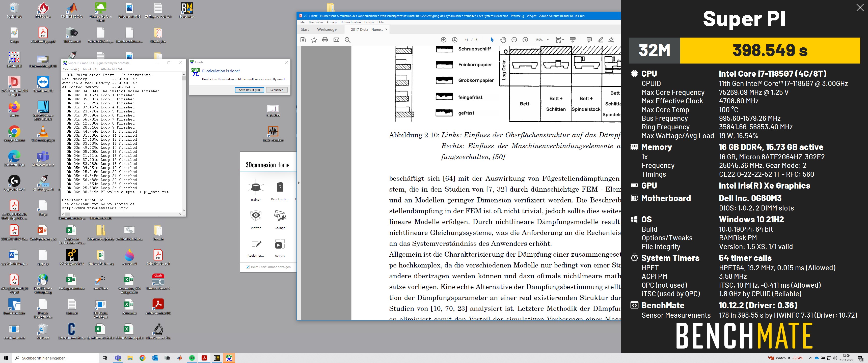Image resolution: width=868 pixels, height=363 pixels.
Task: Click Super PI log horizontal scrollbar
Action: (122, 214)
